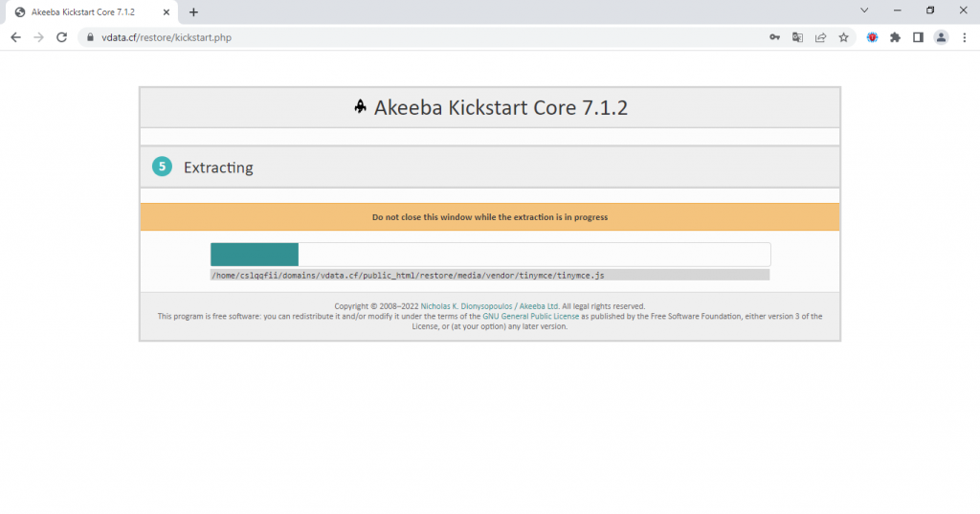
Task: Open the Extensions puzzle piece menu
Action: coord(895,37)
